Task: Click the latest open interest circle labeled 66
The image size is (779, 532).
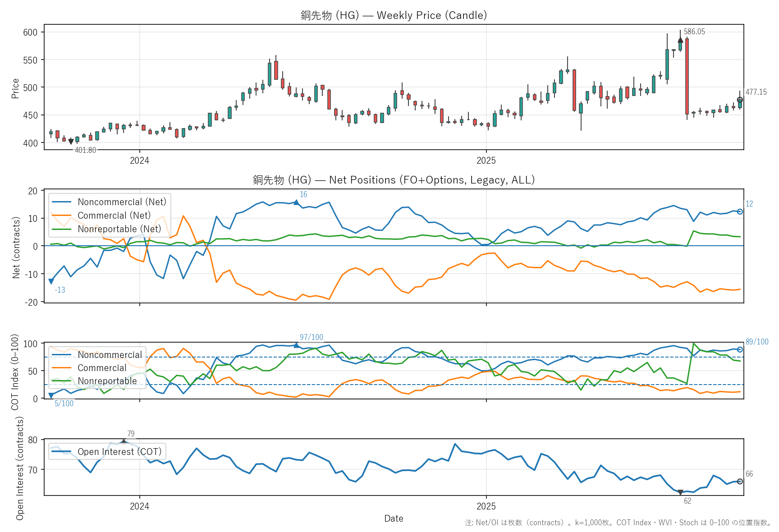Action: point(740,482)
